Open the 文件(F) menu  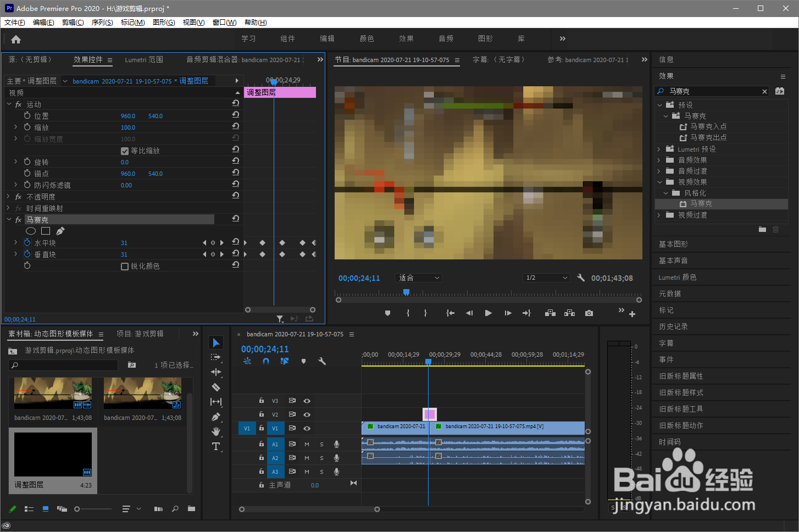coord(14,23)
